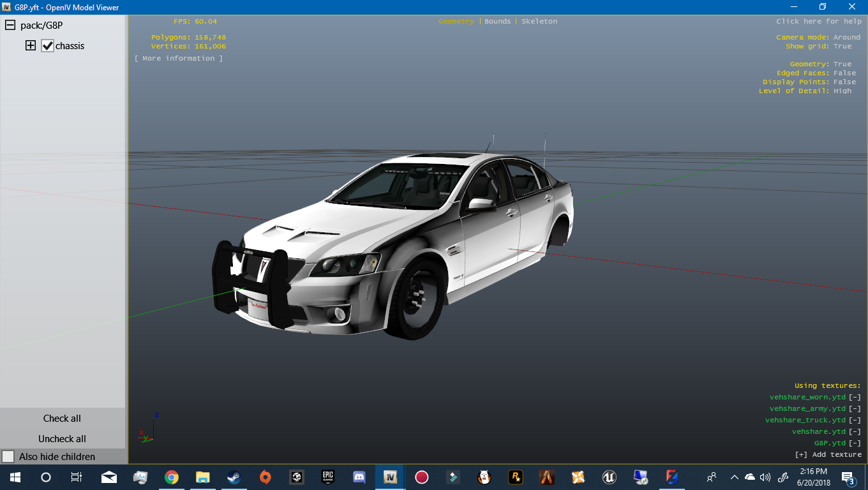Remove the vehshare_truck.ytd texture

tap(855, 420)
